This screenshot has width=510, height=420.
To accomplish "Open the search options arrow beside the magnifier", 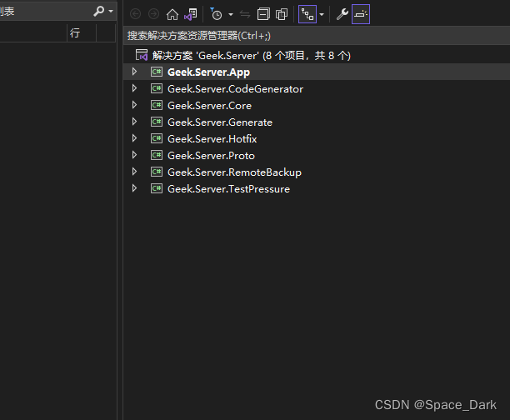I will coord(111,12).
